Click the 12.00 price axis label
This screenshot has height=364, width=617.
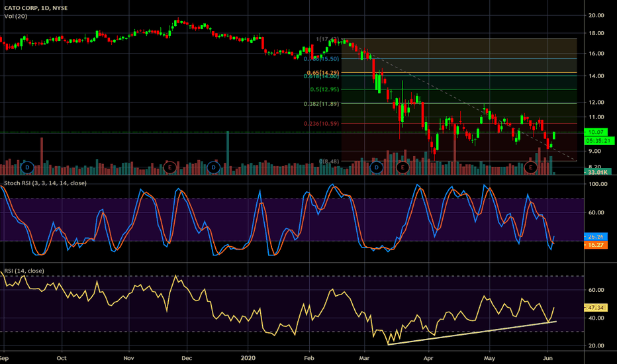(596, 103)
